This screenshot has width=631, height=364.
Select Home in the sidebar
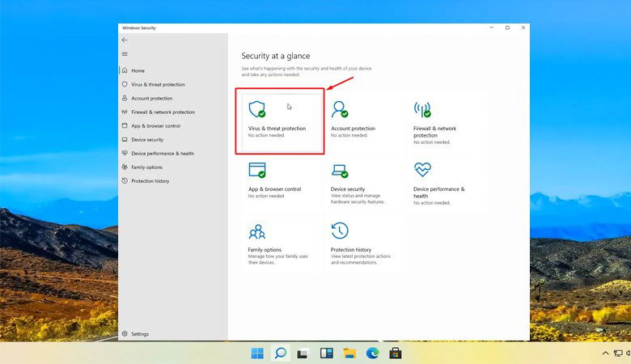point(138,71)
